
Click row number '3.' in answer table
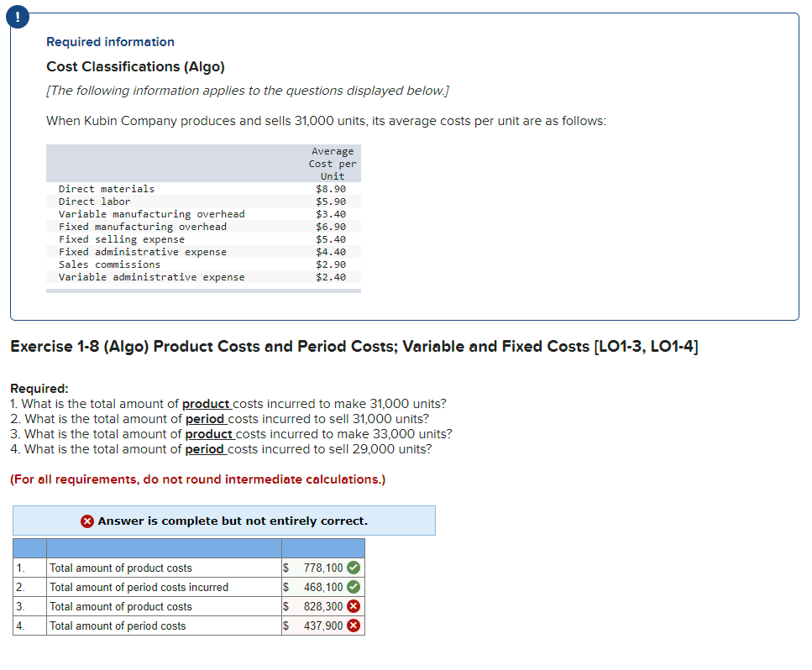click(21, 606)
